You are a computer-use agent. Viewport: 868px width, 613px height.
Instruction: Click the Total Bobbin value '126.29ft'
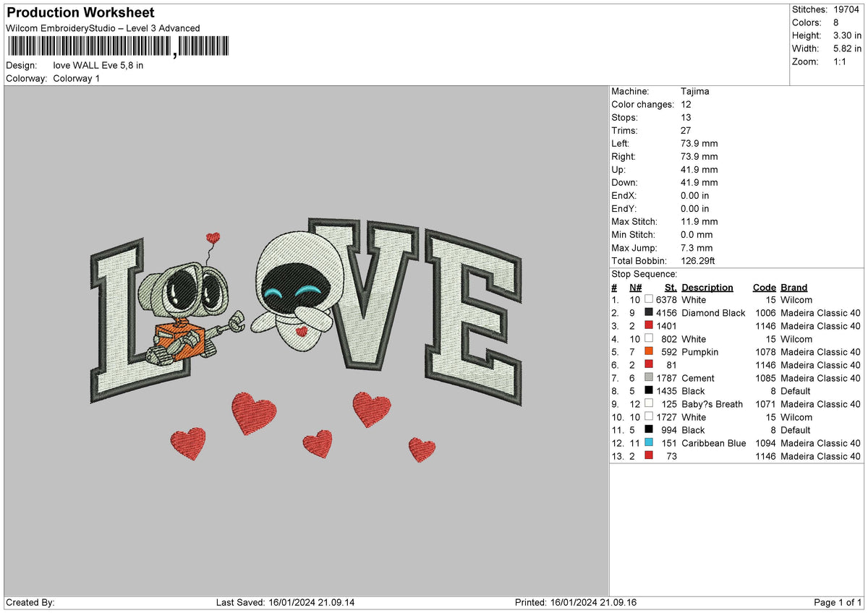698,260
